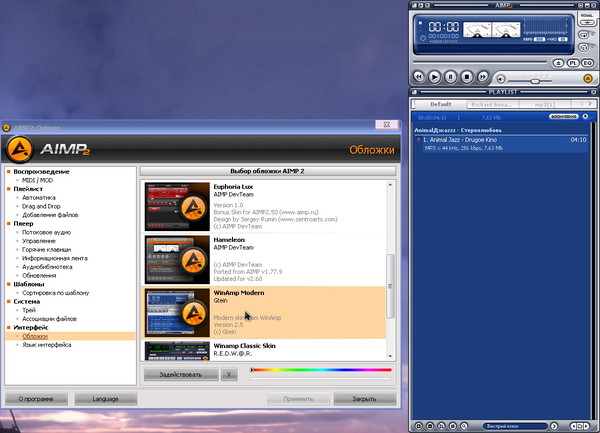Image resolution: width=600 pixels, height=433 pixels.
Task: Click the Задействовать button
Action: (181, 374)
